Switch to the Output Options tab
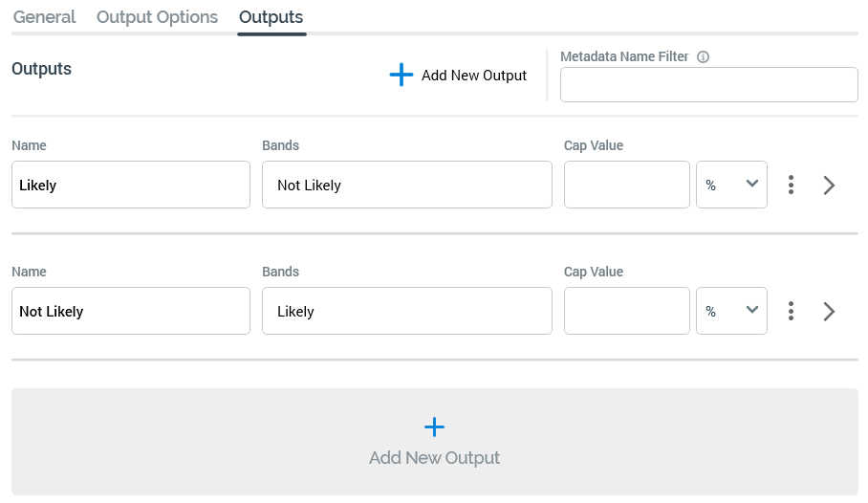 [x=157, y=17]
